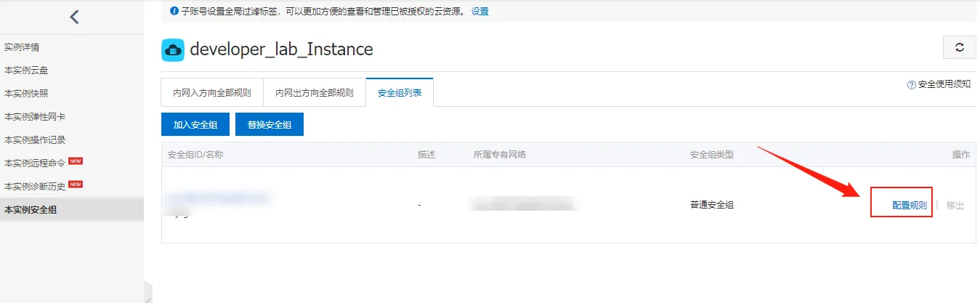Open 本实例远程命令 in sidebar
The height and width of the screenshot is (303, 980).
(35, 163)
